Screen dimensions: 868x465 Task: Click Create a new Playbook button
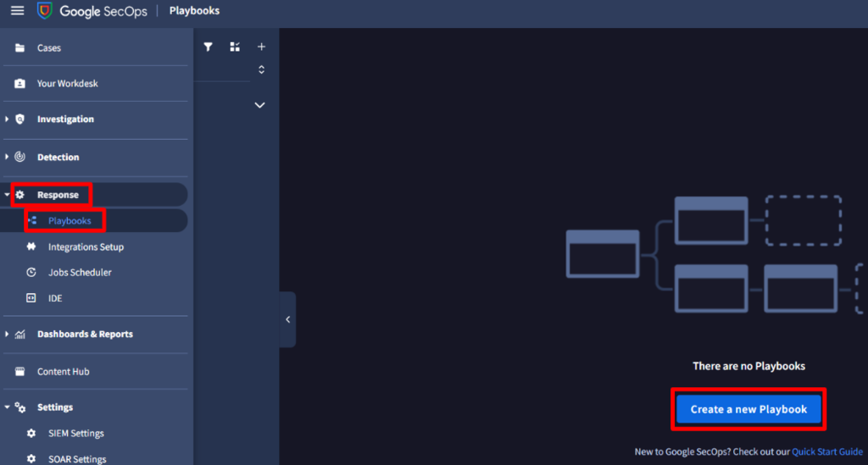point(748,409)
